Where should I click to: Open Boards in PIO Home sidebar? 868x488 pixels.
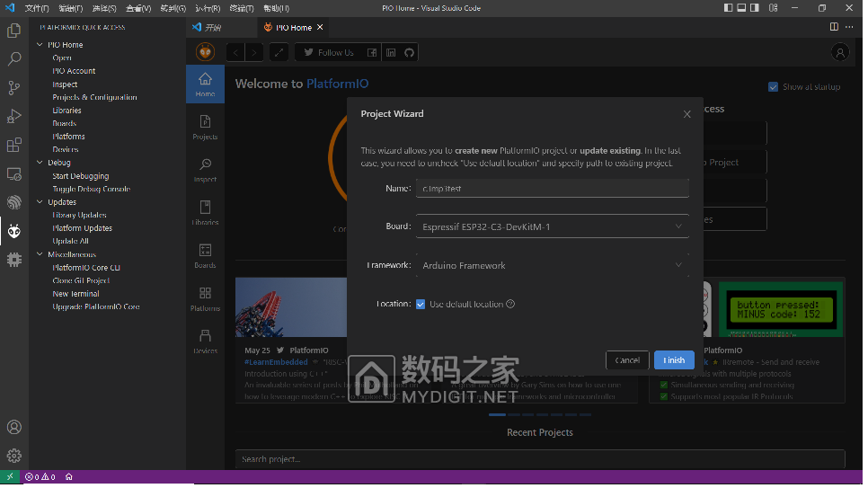coord(206,258)
